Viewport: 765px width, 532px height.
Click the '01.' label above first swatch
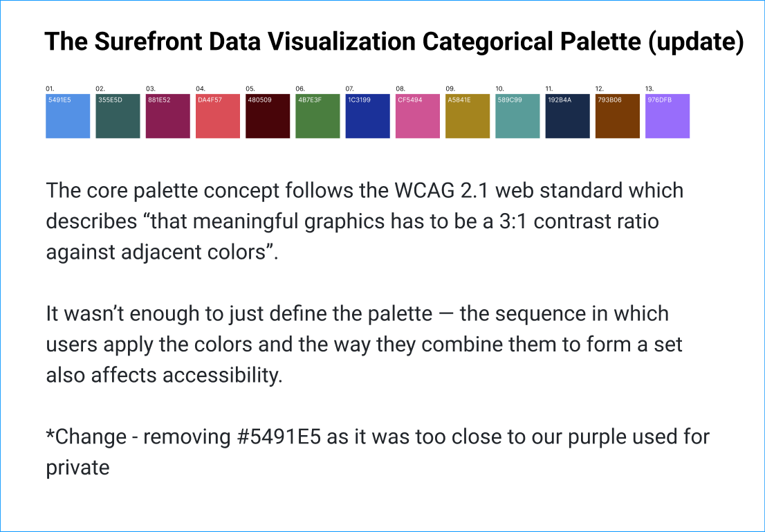[50, 89]
